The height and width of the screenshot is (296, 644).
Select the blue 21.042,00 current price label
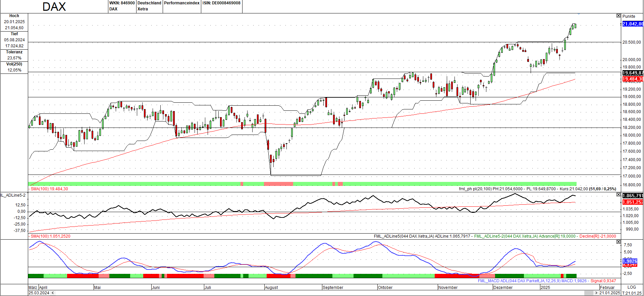click(x=633, y=24)
